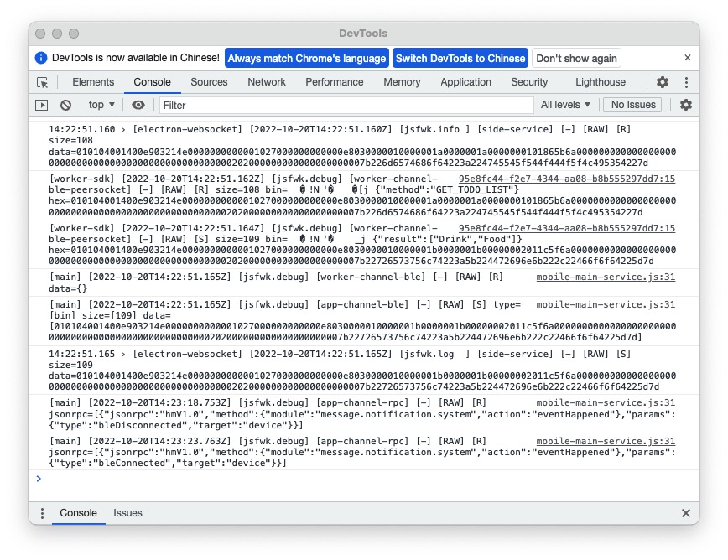Open the live expression eye icon
Viewport: 728px width, 560px height.
click(138, 104)
